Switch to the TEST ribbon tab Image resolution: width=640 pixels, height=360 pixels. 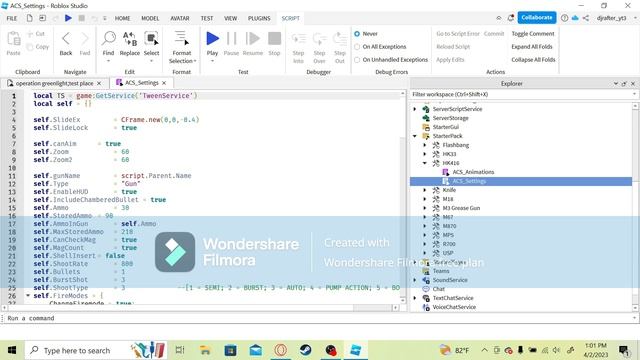[207, 18]
